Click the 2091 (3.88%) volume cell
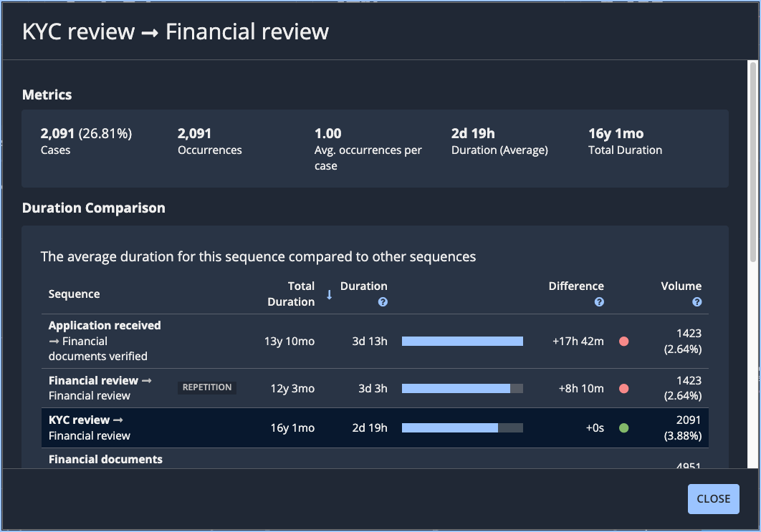Viewport: 761px width, 532px height. click(683, 427)
